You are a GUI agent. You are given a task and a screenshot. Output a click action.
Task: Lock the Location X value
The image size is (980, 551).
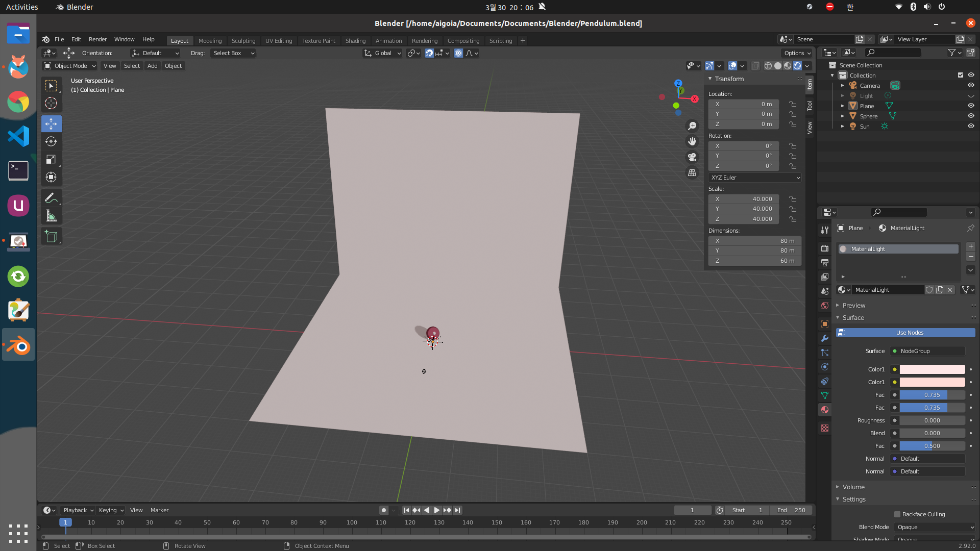pyautogui.click(x=793, y=104)
